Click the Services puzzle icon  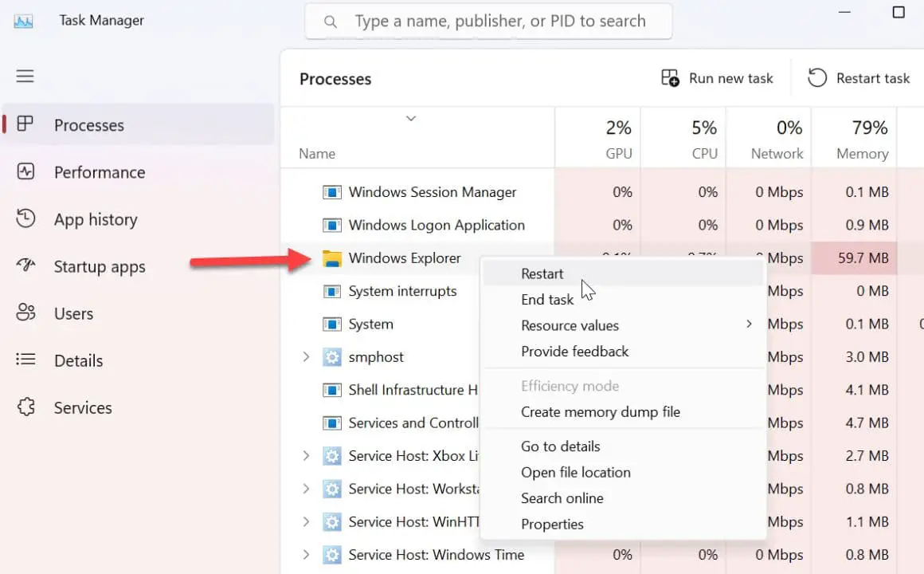pyautogui.click(x=25, y=407)
